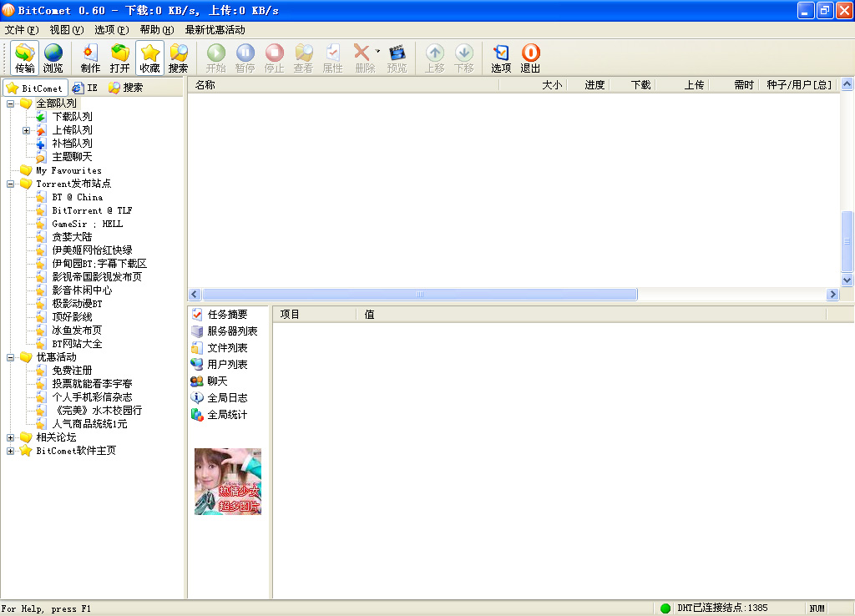Select 补档队列 in the tree
Screen dimensions: 855x616
[72, 144]
